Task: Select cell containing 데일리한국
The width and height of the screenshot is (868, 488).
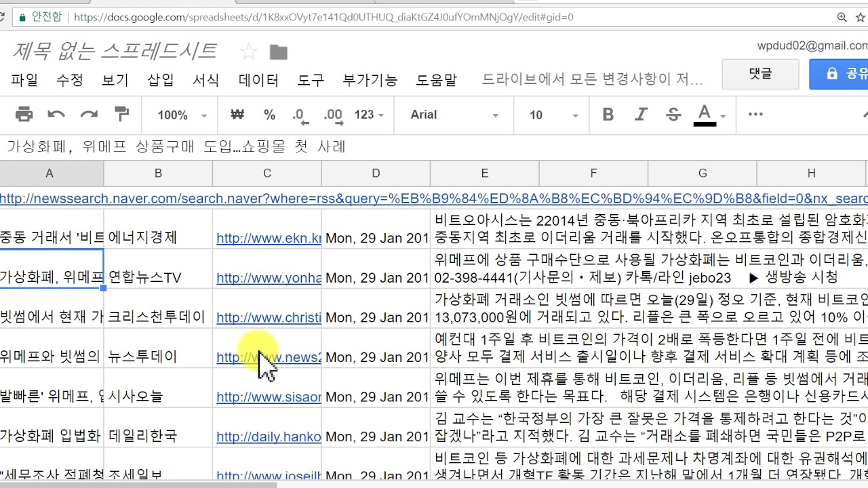Action: (158, 428)
